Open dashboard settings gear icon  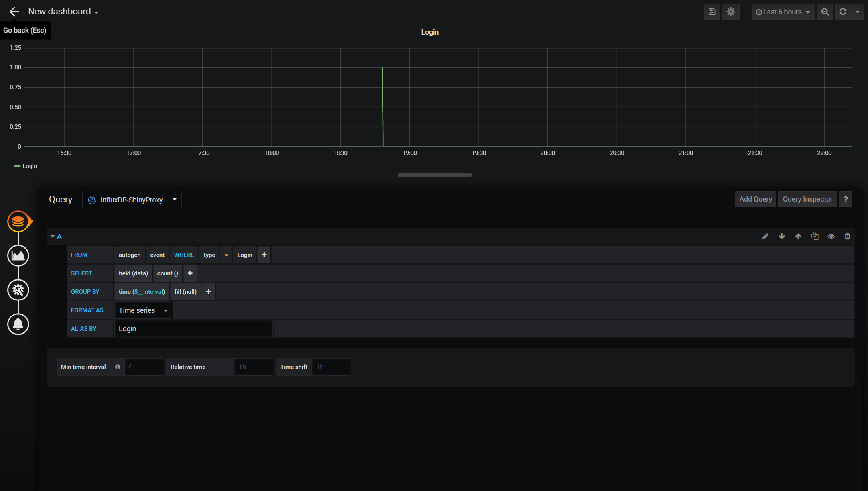tap(730, 12)
